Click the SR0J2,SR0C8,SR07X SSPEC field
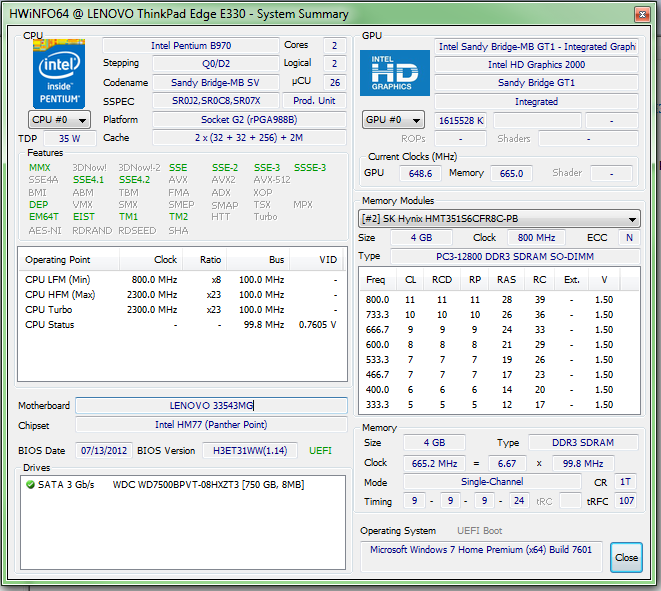Viewport: 661px width, 591px height. pyautogui.click(x=216, y=101)
